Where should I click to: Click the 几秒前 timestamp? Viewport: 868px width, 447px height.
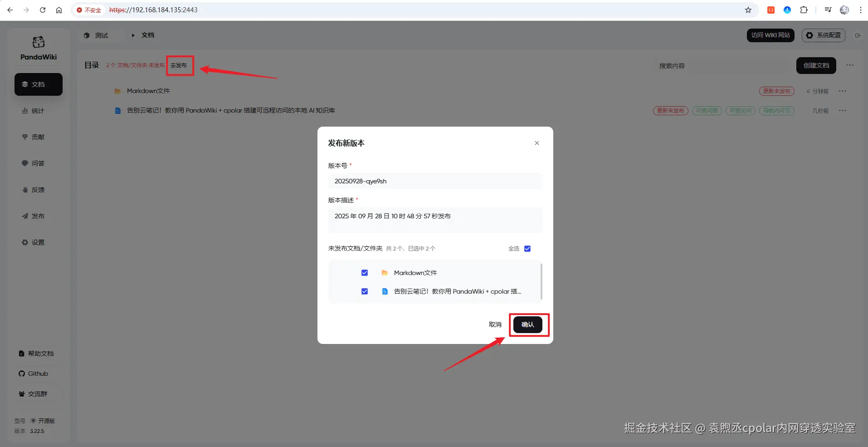820,111
